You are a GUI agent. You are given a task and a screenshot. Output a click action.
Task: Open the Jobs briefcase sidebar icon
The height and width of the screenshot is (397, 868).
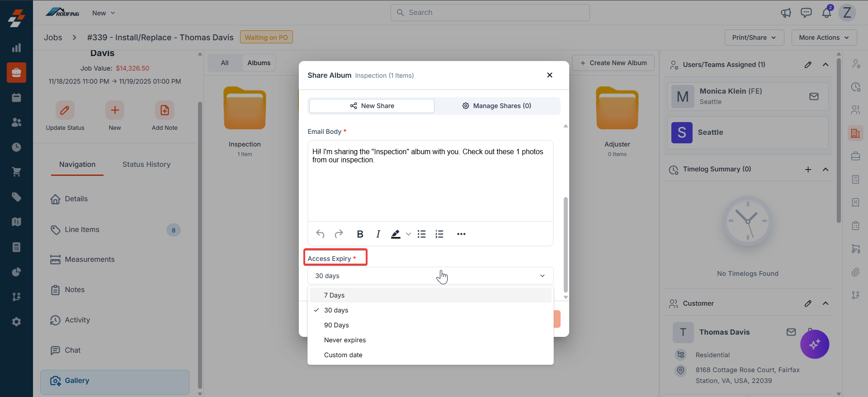[x=16, y=72]
